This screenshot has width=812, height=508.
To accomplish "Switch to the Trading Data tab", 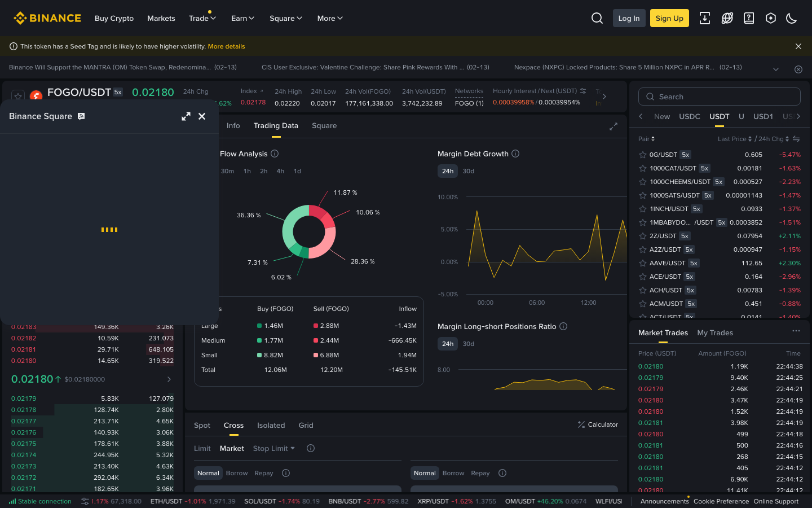I will [x=276, y=125].
